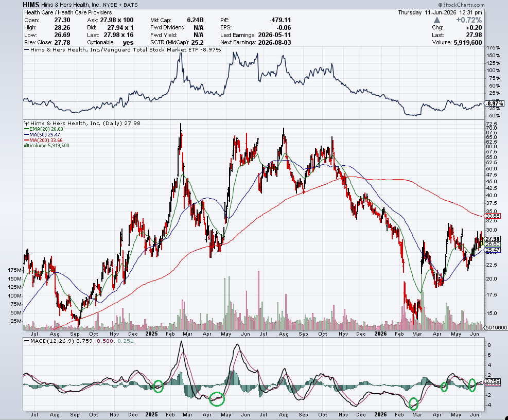Click the 'MA(50) 25.47' legend text
Viewport: 508px width, 420px height.
pyautogui.click(x=45, y=134)
